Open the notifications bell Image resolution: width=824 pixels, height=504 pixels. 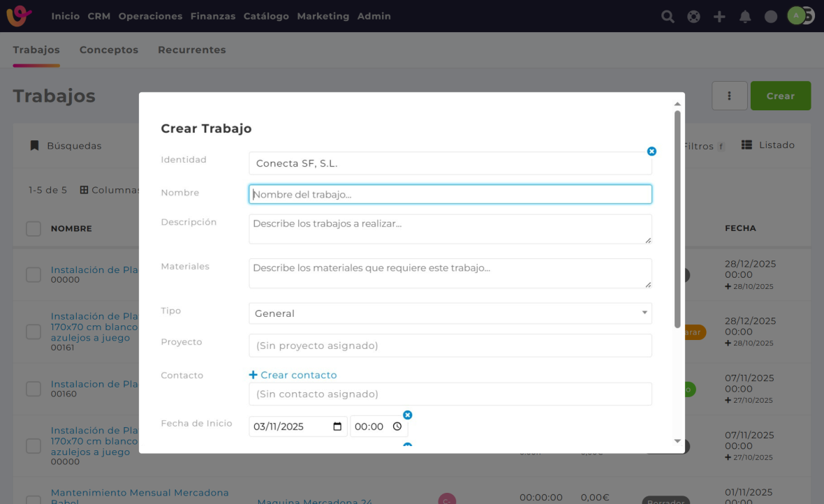click(x=745, y=17)
